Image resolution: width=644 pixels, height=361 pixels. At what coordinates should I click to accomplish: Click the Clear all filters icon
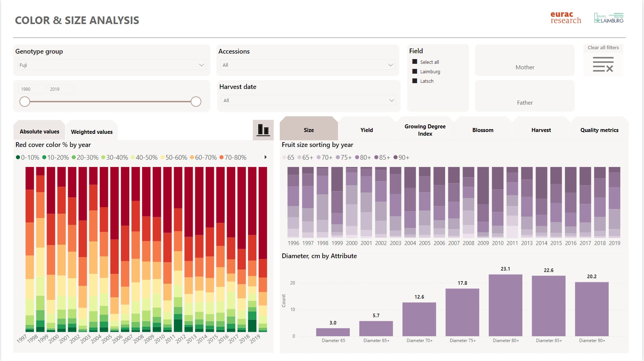(x=603, y=64)
